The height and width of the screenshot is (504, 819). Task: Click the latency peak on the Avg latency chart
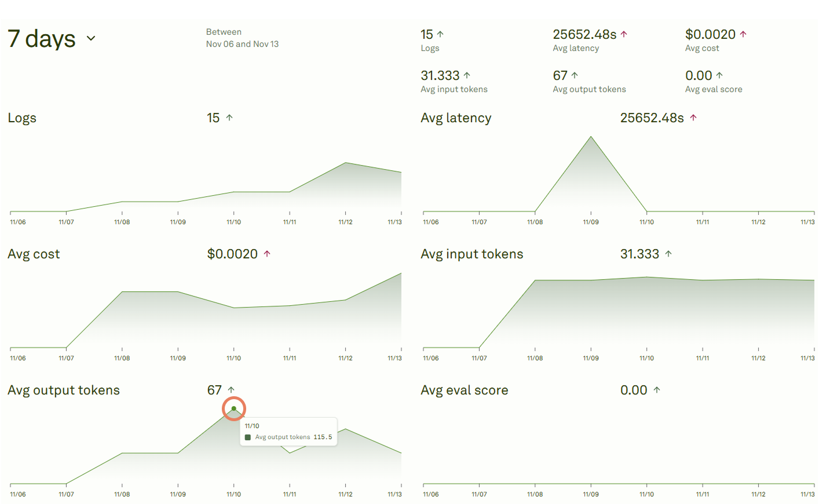pos(590,138)
